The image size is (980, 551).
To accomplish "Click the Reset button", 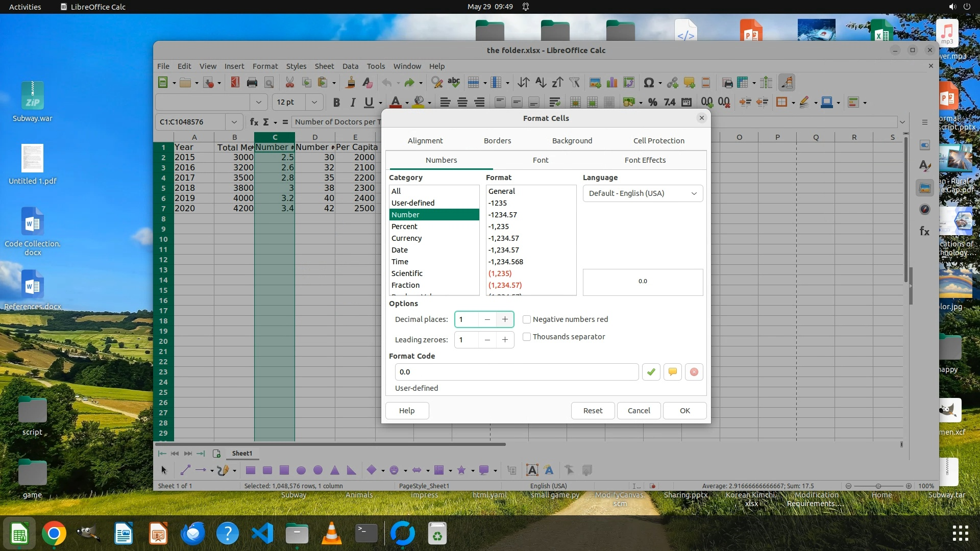I will [x=593, y=411].
